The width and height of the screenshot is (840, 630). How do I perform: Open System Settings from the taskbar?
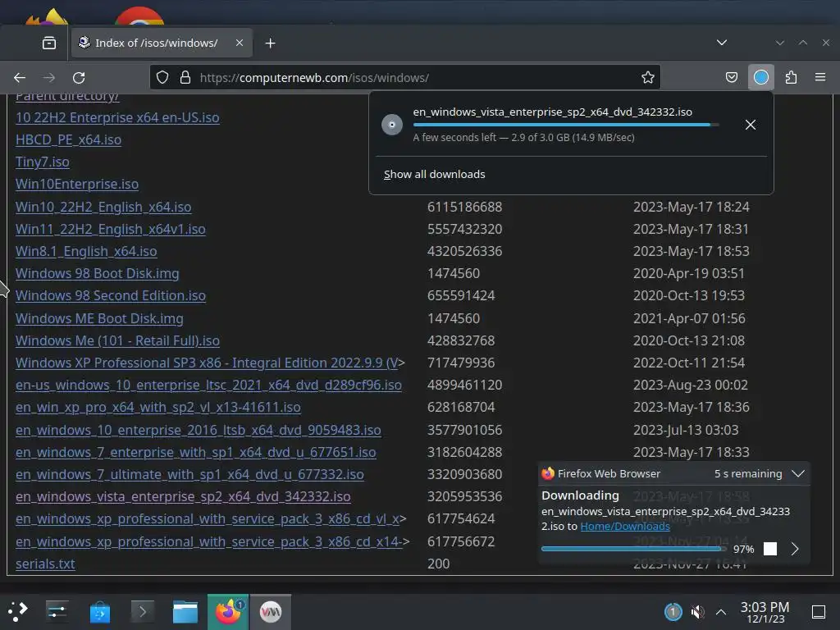tap(57, 611)
